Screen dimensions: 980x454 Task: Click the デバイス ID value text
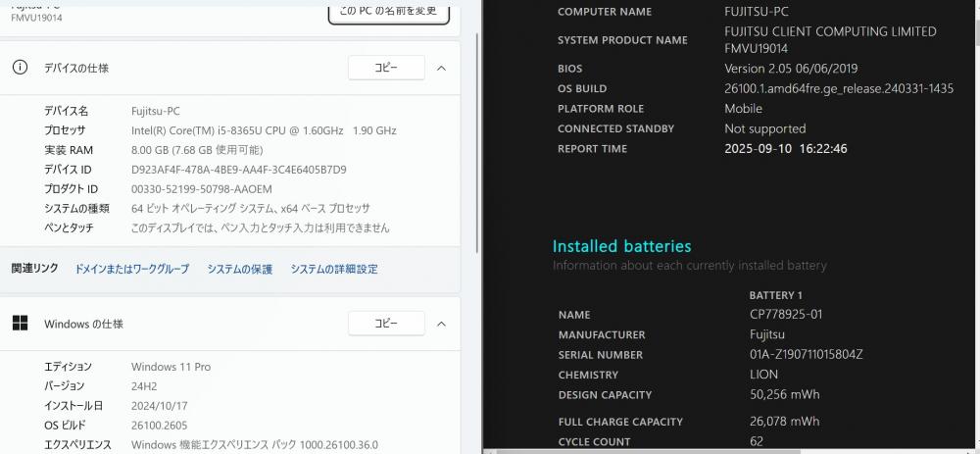pos(239,170)
